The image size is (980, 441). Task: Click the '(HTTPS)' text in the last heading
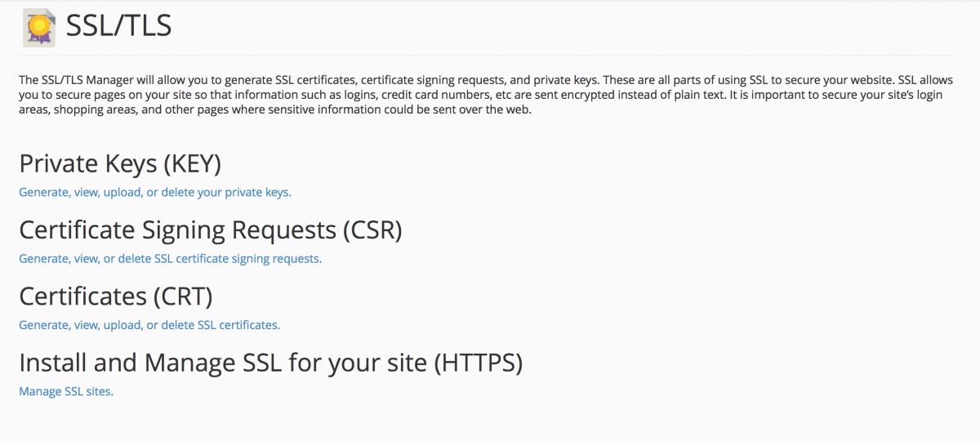(x=478, y=363)
